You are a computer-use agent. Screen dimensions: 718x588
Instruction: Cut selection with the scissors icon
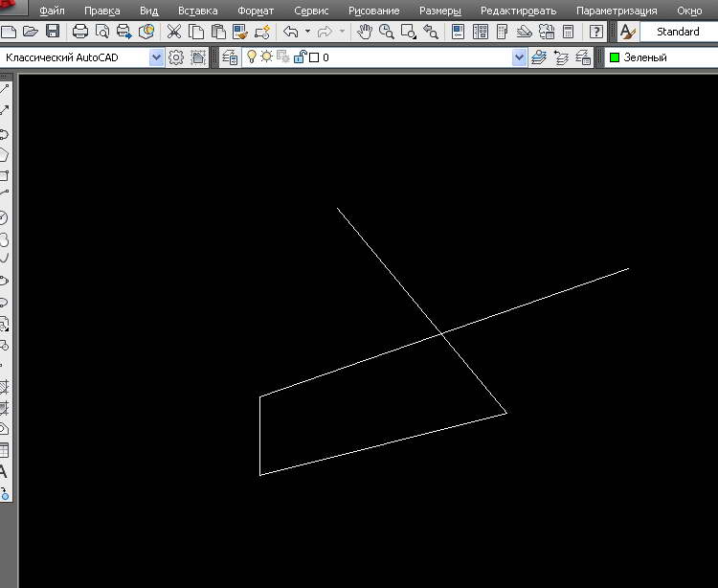point(173,32)
